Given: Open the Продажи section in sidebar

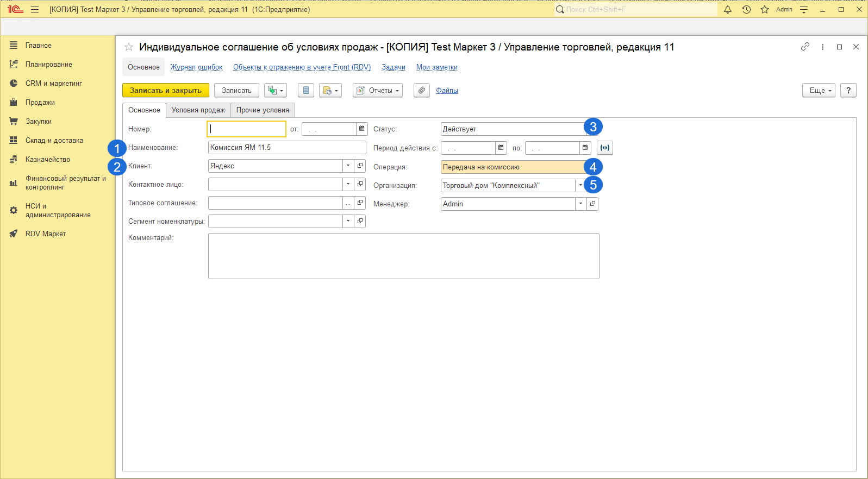Looking at the screenshot, I should 40,102.
